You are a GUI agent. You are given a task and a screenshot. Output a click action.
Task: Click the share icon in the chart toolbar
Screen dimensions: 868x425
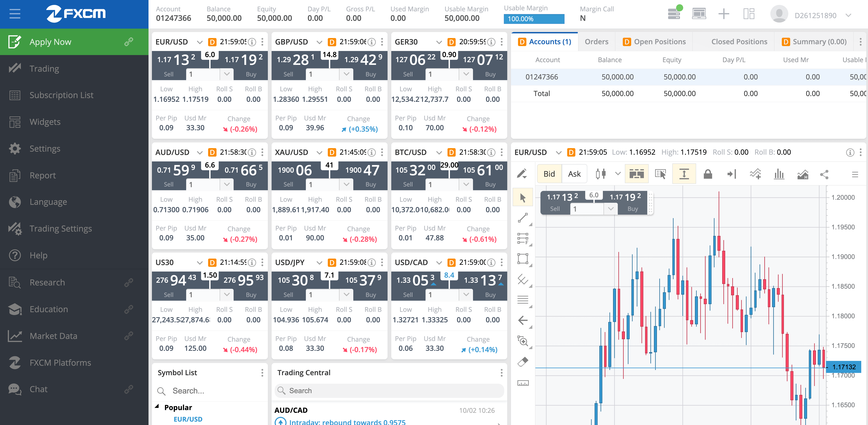point(824,174)
